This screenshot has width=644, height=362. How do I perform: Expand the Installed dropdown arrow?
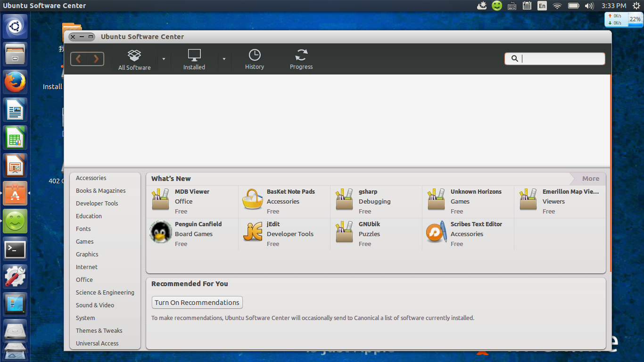[x=224, y=59]
